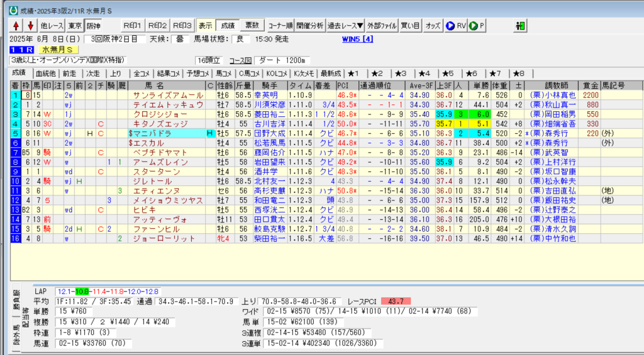Toggle the 成績 results view button
Screen dimensions: 644x355
tap(227, 26)
